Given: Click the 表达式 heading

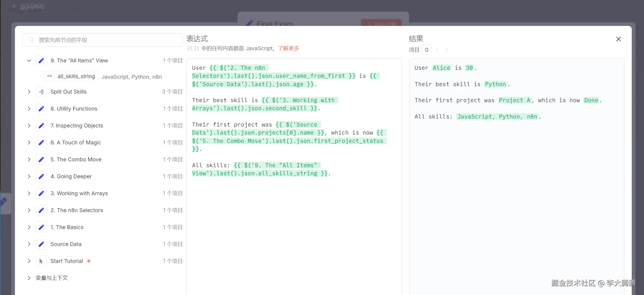Looking at the screenshot, I should point(197,39).
